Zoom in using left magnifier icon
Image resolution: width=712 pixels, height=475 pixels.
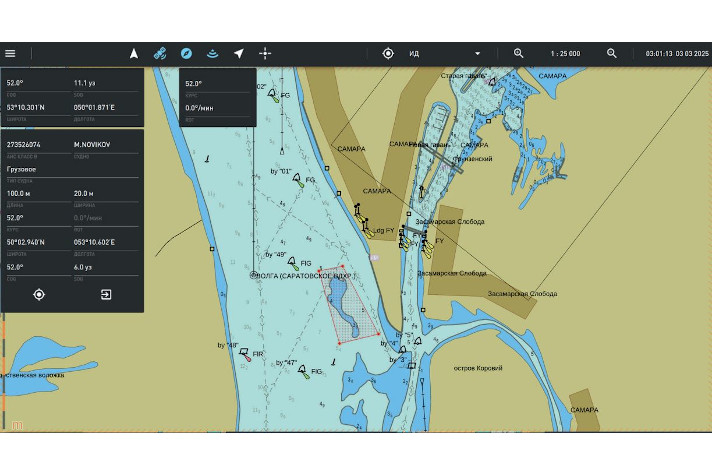click(519, 53)
